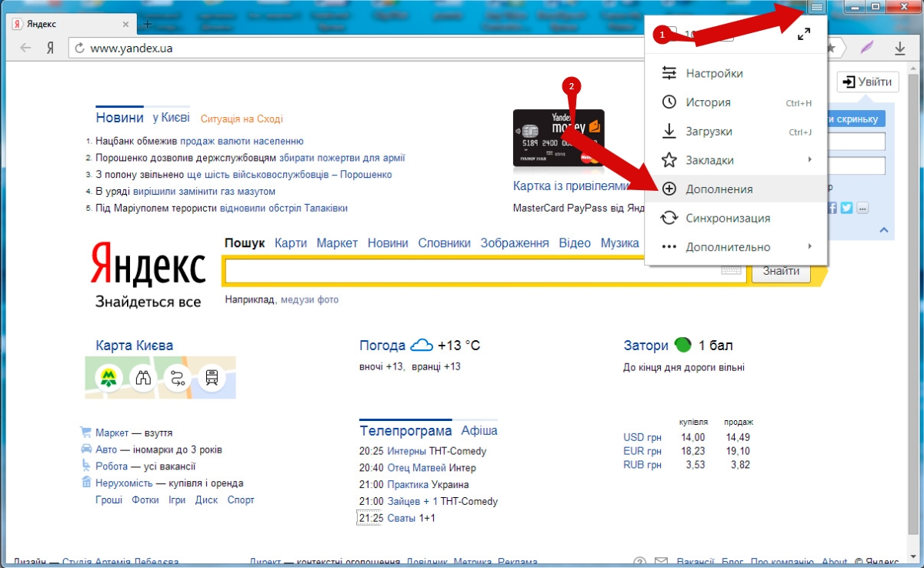Viewport: 924px width, 568px height.
Task: Click the fullscreen expand arrows icon
Action: 804,34
